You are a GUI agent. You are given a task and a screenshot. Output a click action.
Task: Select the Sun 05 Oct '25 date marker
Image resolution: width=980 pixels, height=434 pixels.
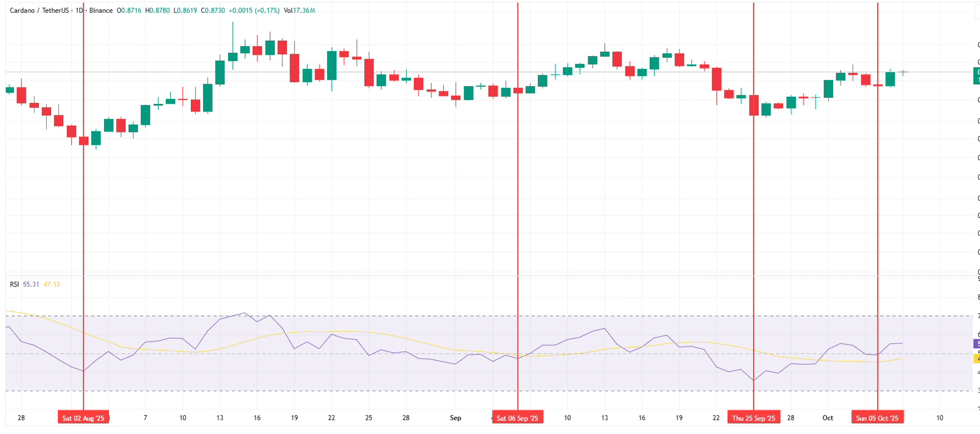tap(878, 418)
